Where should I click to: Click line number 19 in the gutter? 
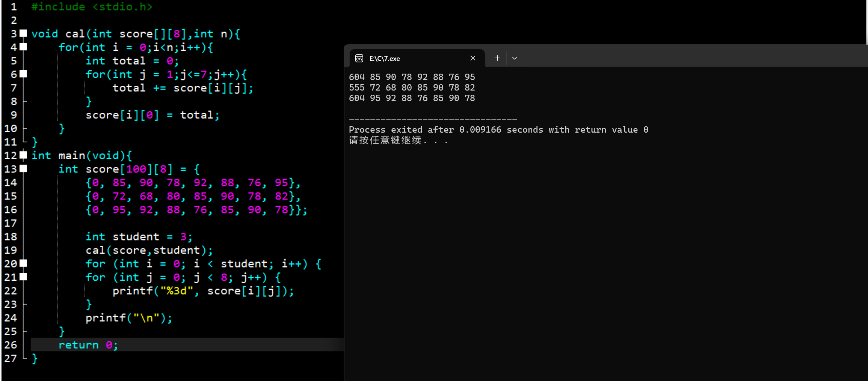[11, 250]
